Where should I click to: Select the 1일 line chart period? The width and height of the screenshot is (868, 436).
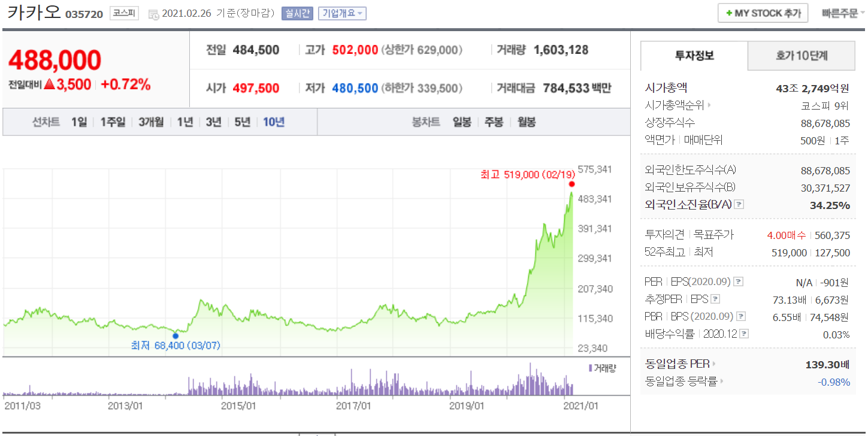coord(79,122)
